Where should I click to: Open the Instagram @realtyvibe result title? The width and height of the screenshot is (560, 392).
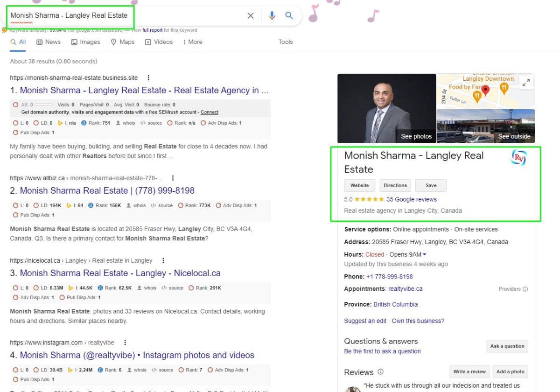[x=137, y=355]
